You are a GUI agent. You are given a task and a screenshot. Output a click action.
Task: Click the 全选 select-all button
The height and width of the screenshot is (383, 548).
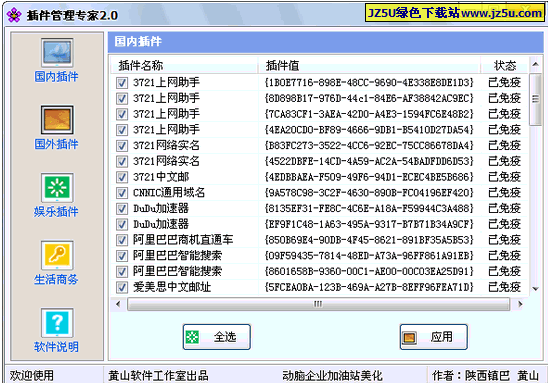coord(217,337)
